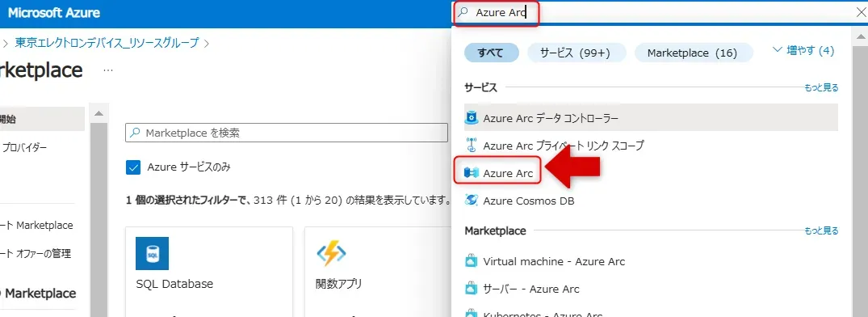
Task: Open Azure Arc データ コントローラー result
Action: [651, 118]
